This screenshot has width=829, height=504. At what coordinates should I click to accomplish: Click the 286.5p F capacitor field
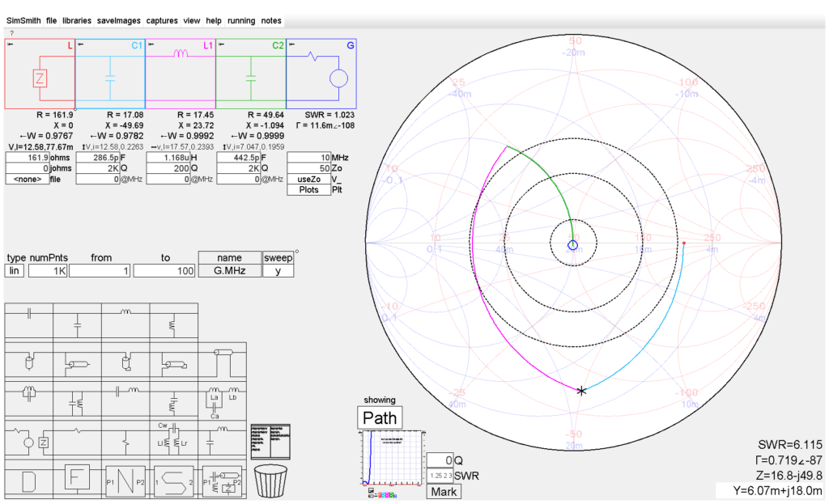coord(98,158)
